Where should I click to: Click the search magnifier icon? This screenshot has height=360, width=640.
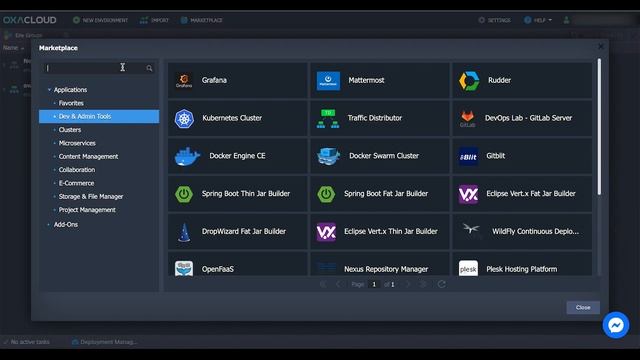pos(149,68)
